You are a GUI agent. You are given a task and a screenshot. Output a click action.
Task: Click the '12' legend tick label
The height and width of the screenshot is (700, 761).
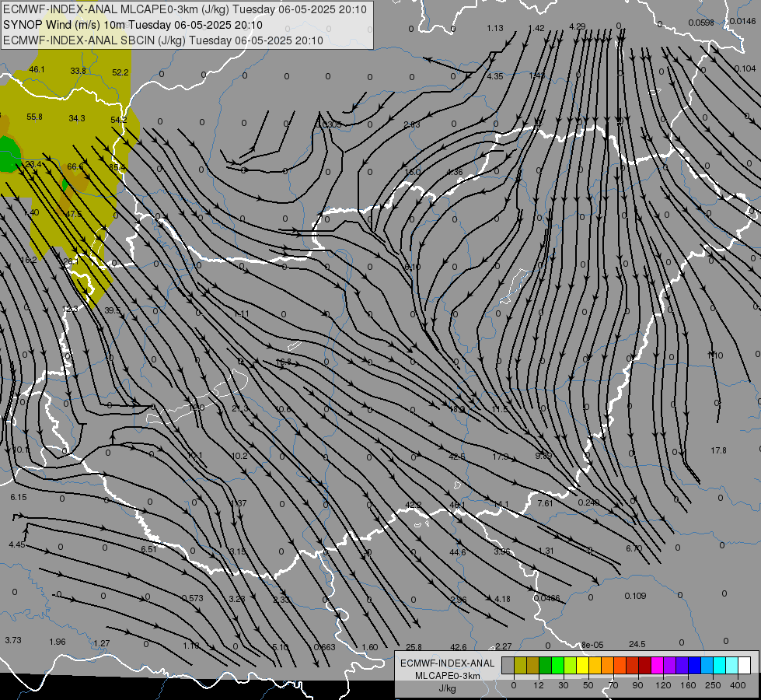click(x=538, y=685)
